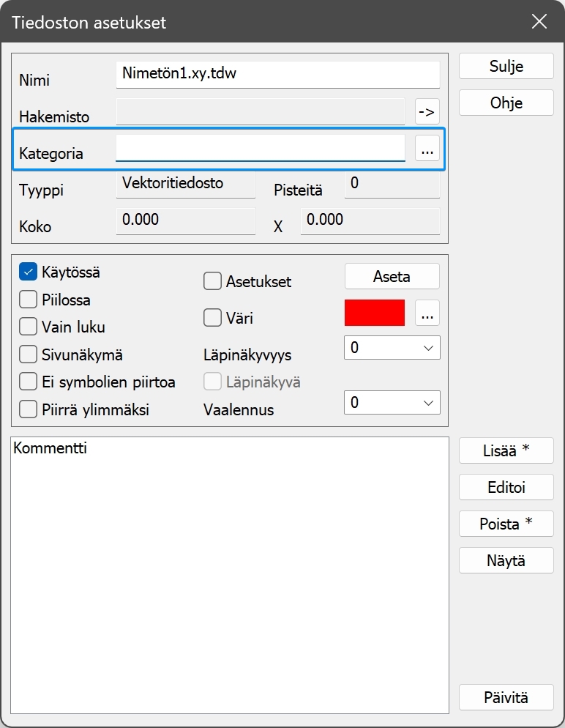The image size is (565, 728).
Task: Click the arrow button next to Hakemisto
Action: (427, 111)
